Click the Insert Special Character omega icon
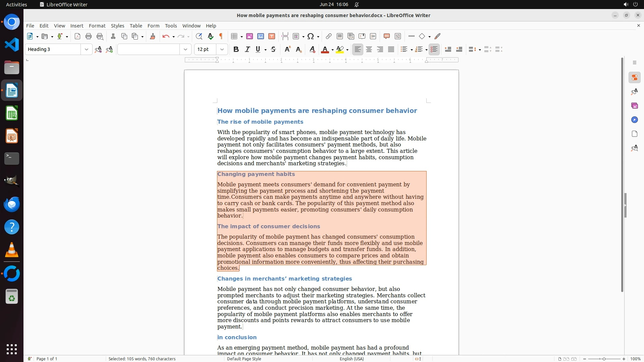The image size is (644, 362). (x=311, y=36)
